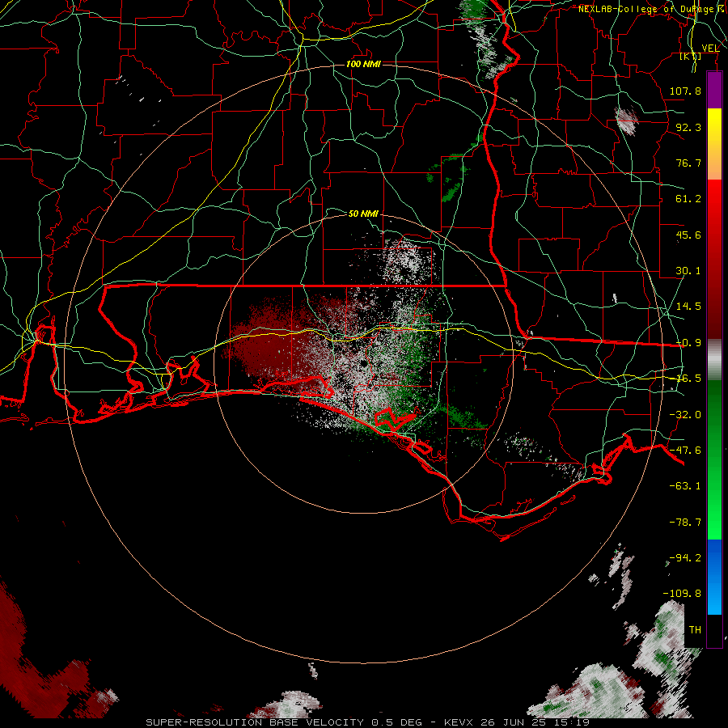728x728 pixels.
Task: Click the -32.0 value on velocity scale
Action: point(685,415)
